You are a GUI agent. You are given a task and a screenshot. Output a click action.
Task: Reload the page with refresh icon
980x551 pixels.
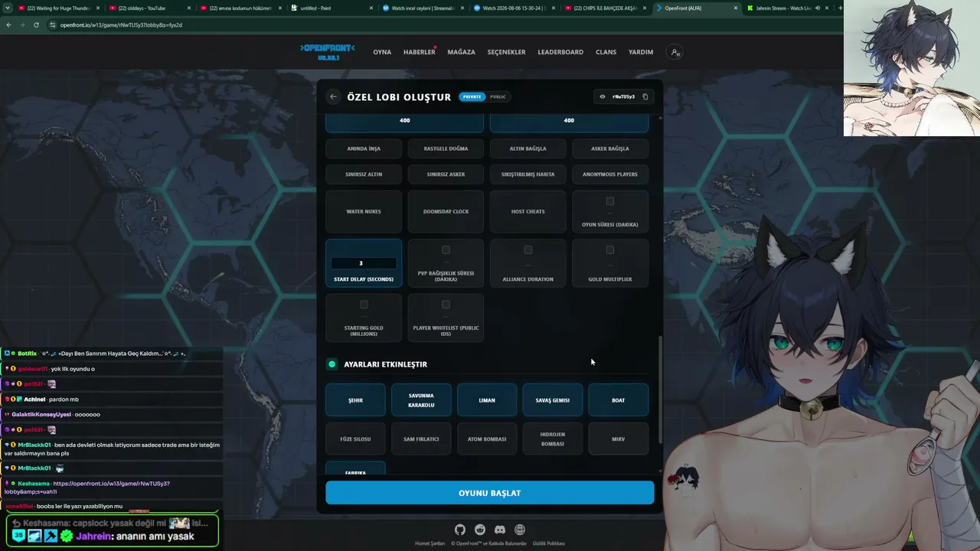point(35,24)
